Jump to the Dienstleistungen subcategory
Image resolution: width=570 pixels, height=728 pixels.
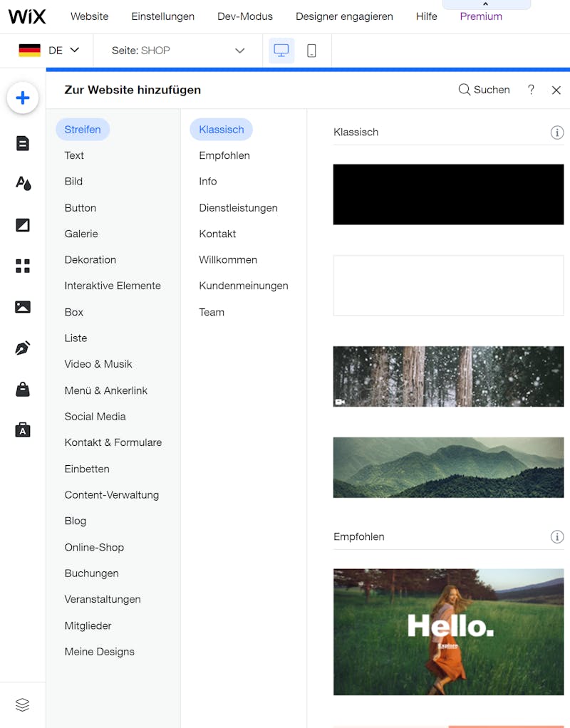[238, 208]
